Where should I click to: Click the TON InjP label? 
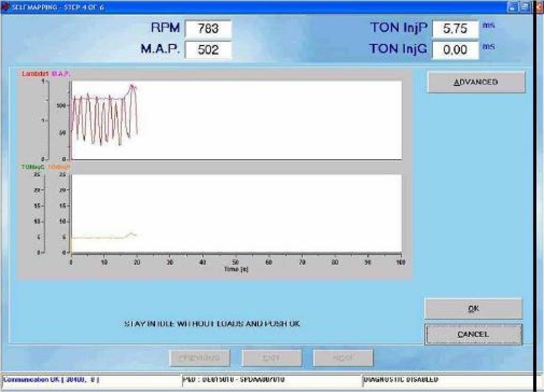(x=399, y=28)
